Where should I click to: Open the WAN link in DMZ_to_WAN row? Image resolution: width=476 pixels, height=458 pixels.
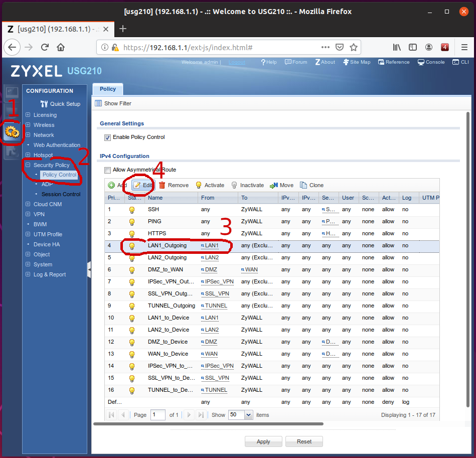[x=249, y=270]
